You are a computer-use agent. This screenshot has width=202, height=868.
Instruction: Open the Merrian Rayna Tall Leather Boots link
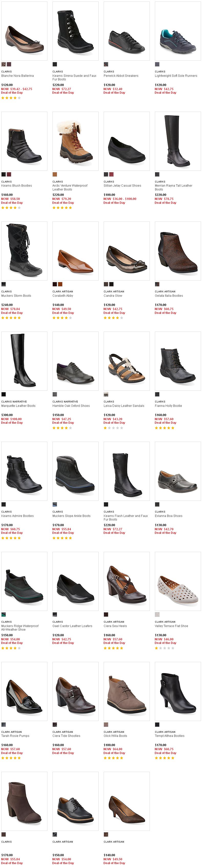pyautogui.click(x=174, y=187)
